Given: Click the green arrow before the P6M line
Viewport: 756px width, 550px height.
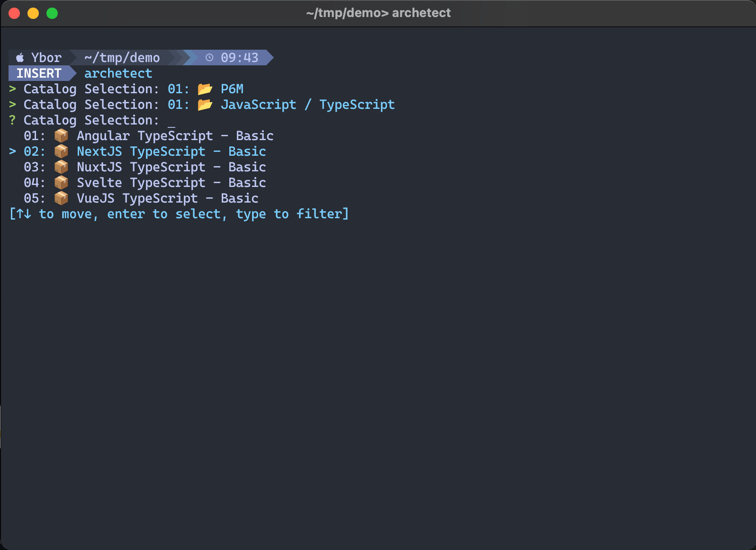Looking at the screenshot, I should click(x=13, y=89).
